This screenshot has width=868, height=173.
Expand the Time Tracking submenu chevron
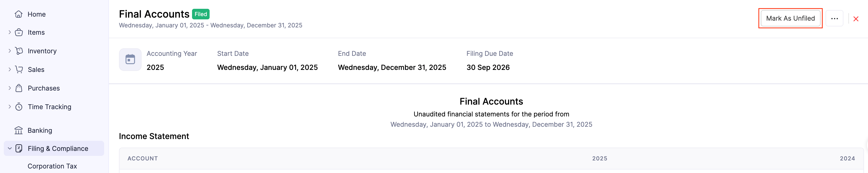point(10,107)
